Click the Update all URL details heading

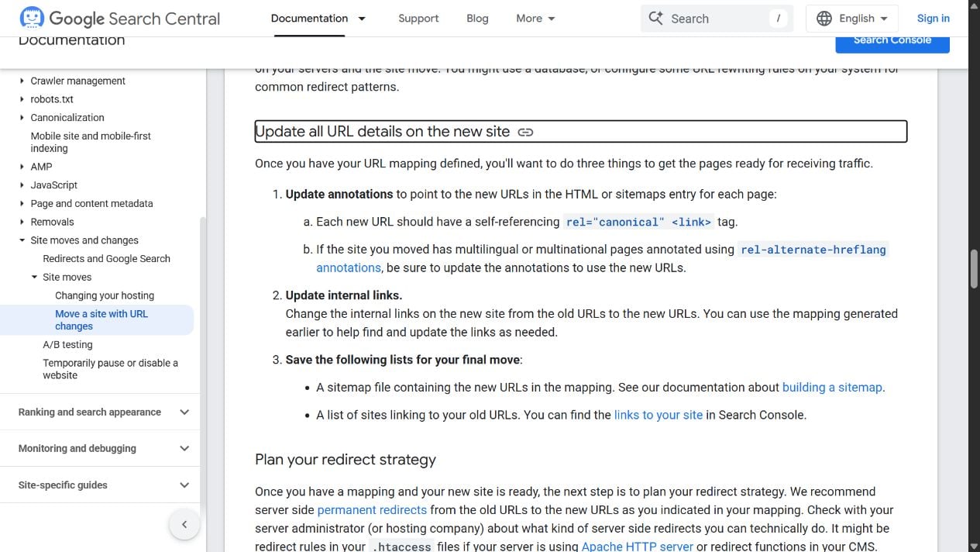382,132
